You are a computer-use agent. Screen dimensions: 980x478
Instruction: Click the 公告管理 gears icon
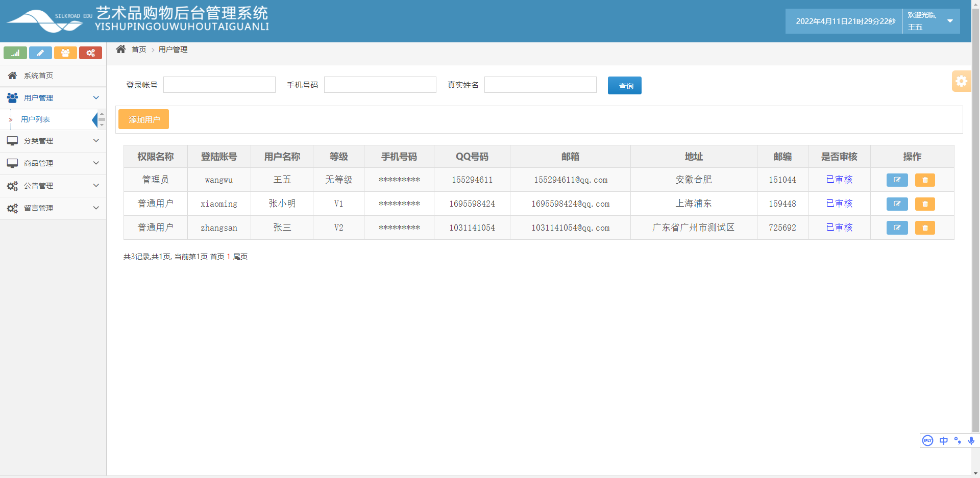coord(12,186)
